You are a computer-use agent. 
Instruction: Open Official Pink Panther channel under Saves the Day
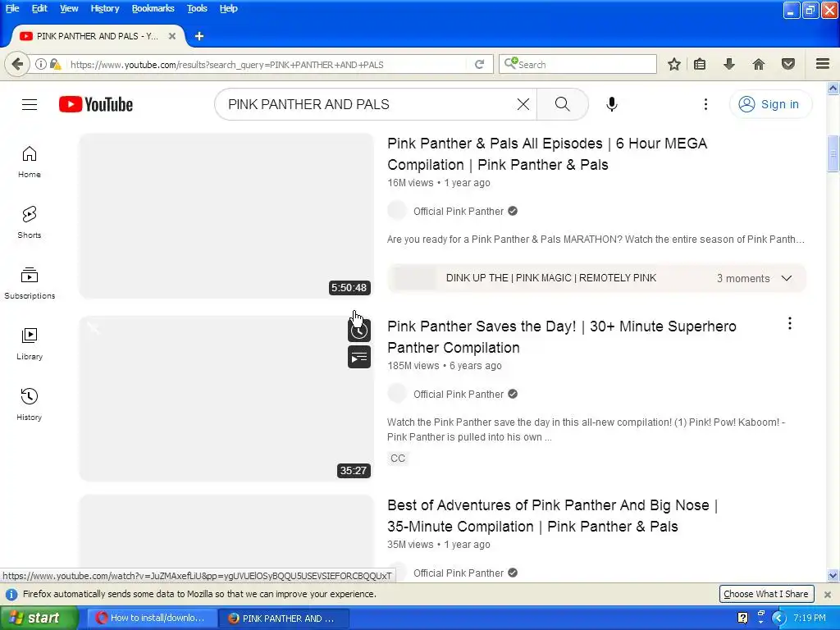pyautogui.click(x=458, y=395)
